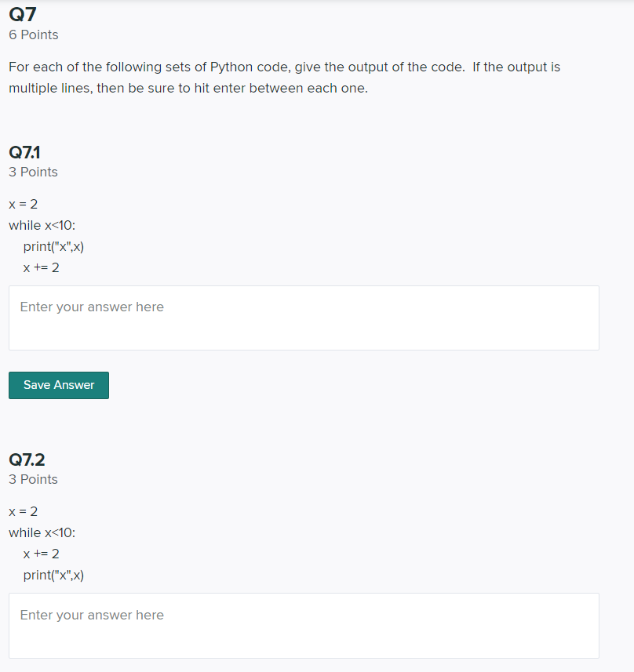Select the Q7.2 section heading
Screen dimensions: 634x672
[x=27, y=460]
